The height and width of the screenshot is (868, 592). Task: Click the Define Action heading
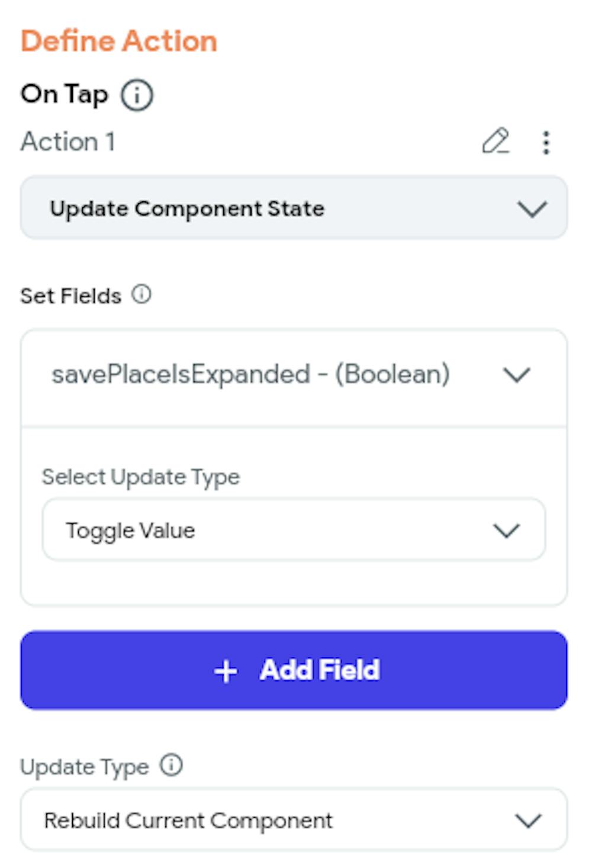pos(119,41)
